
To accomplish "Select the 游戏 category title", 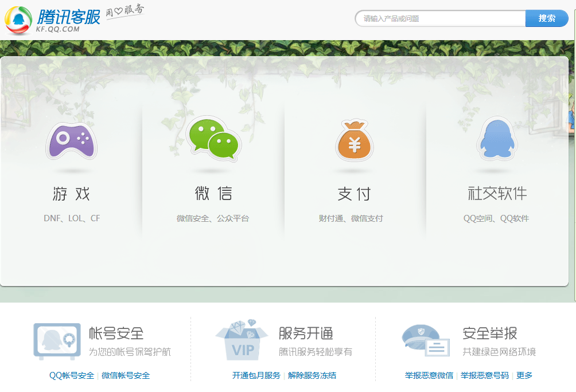I will point(71,194).
